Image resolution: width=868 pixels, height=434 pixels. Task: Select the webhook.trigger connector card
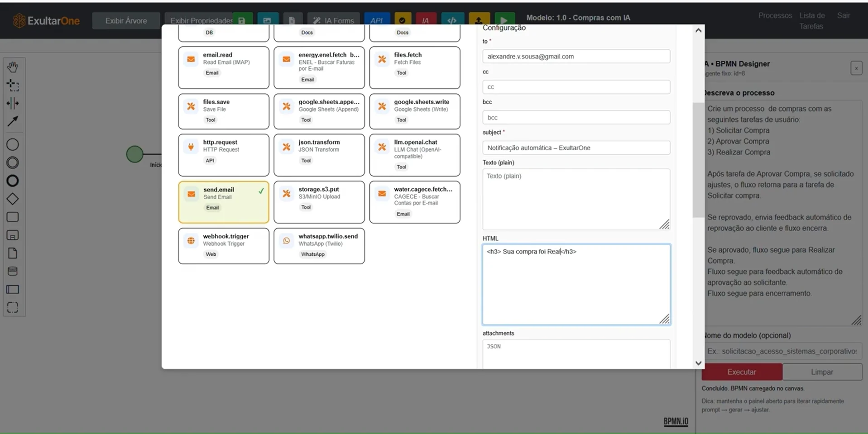pyautogui.click(x=224, y=246)
